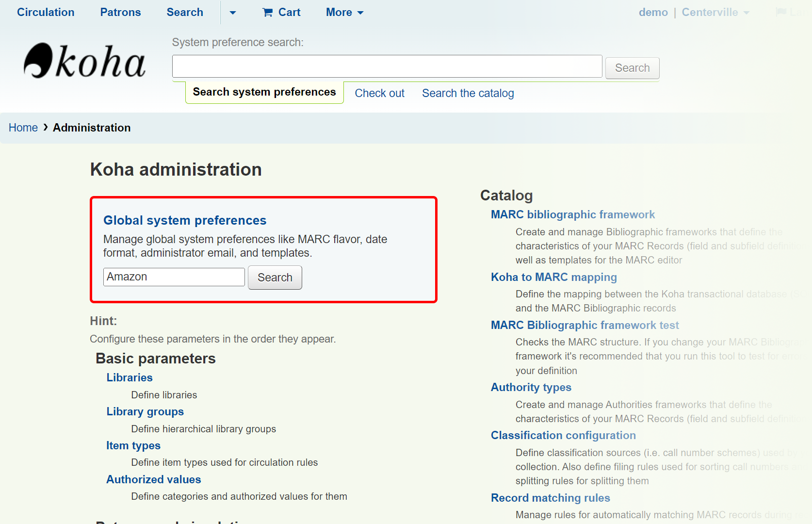This screenshot has height=524, width=812.
Task: Open the demo Centerville user menu
Action: pyautogui.click(x=694, y=12)
